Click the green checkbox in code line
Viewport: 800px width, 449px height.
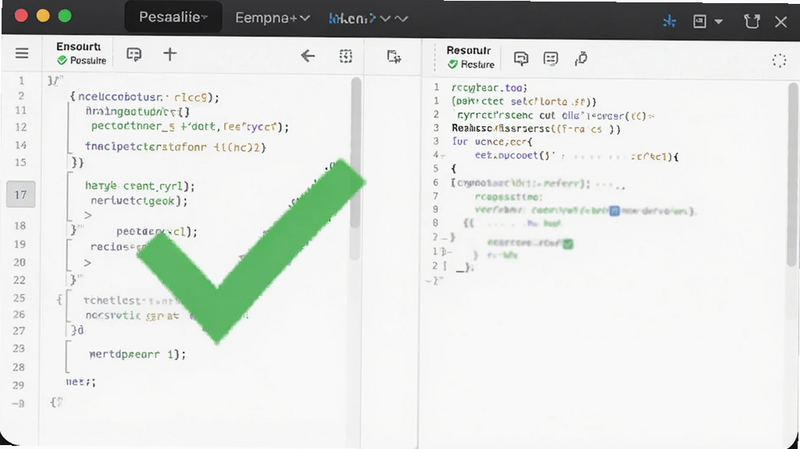click(568, 244)
